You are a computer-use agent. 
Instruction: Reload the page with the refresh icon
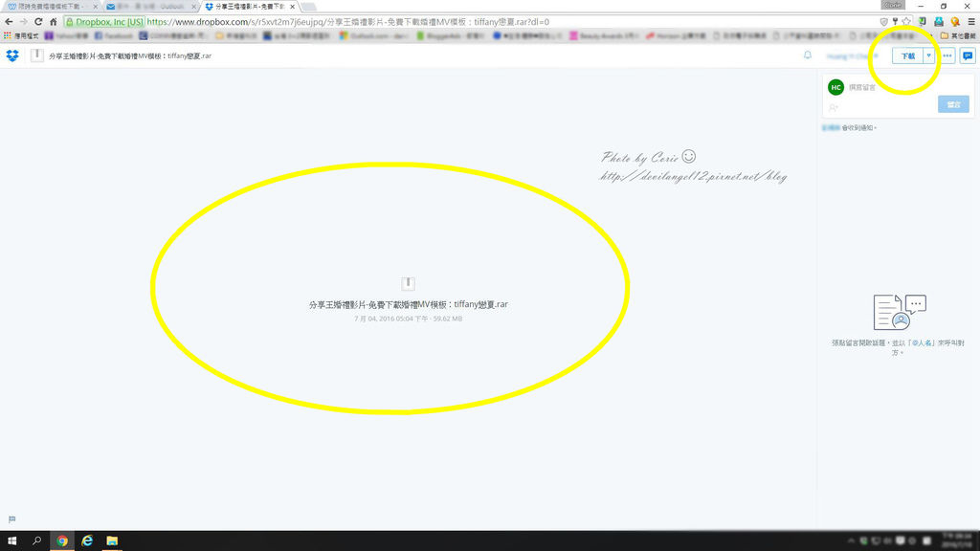[38, 22]
